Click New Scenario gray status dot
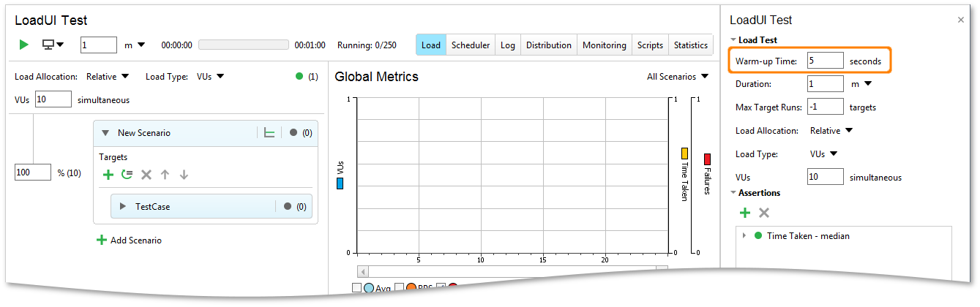980x307 pixels. [x=293, y=133]
